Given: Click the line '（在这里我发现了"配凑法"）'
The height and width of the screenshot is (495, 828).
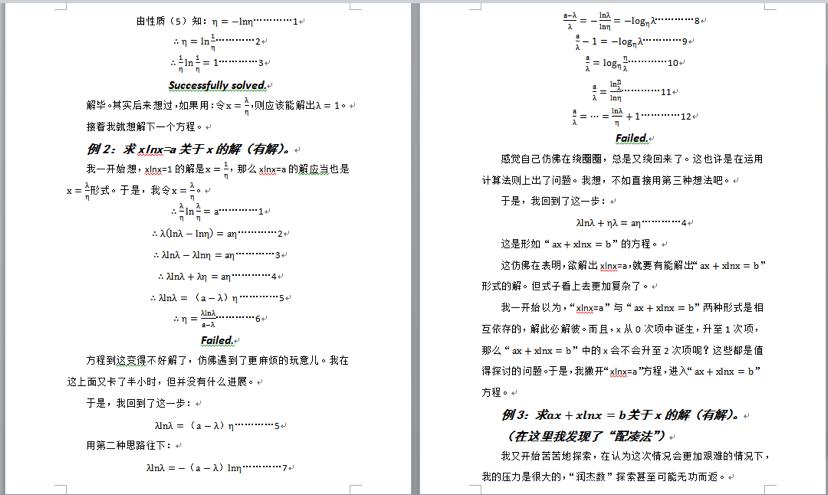Looking at the screenshot, I should [589, 436].
